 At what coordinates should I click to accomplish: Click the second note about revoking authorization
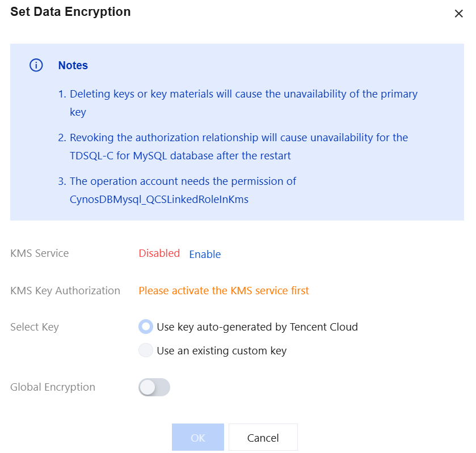pos(238,138)
